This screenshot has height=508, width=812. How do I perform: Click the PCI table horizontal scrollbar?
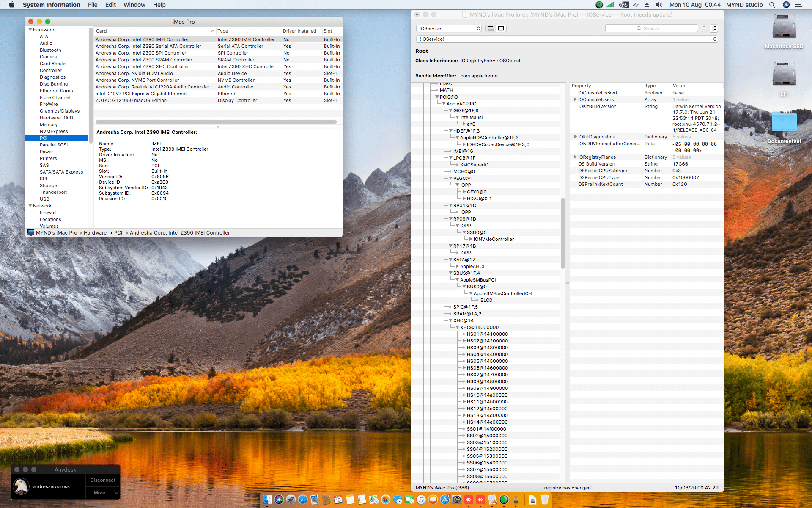pyautogui.click(x=216, y=122)
